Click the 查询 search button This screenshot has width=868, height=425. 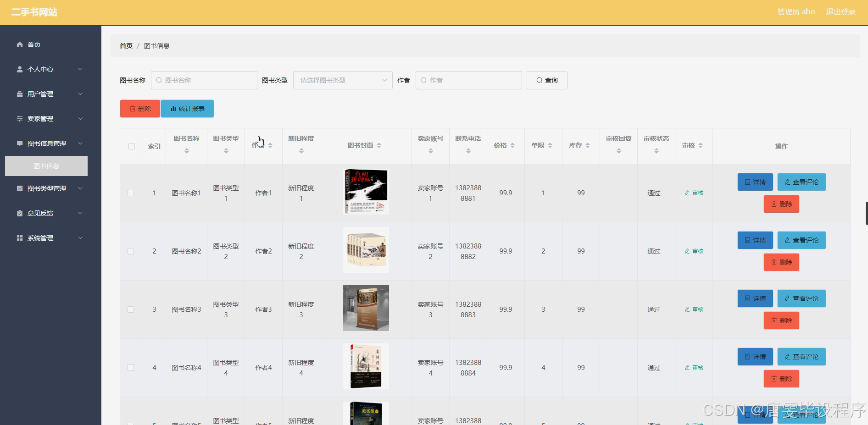pos(547,80)
